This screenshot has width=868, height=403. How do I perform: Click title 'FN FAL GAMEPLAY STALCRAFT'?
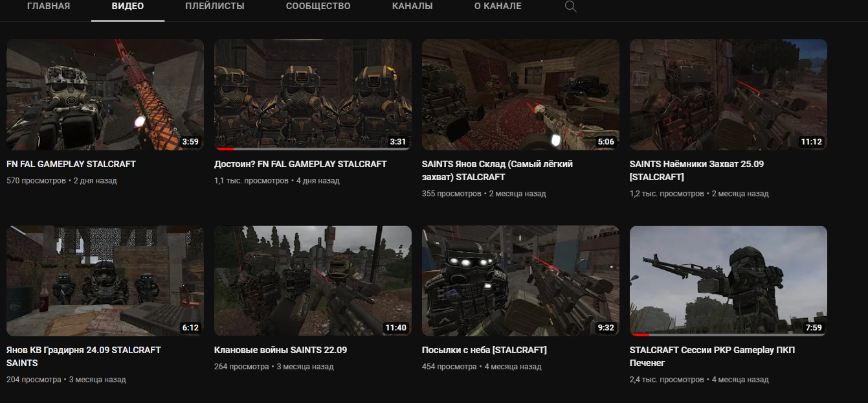(71, 164)
